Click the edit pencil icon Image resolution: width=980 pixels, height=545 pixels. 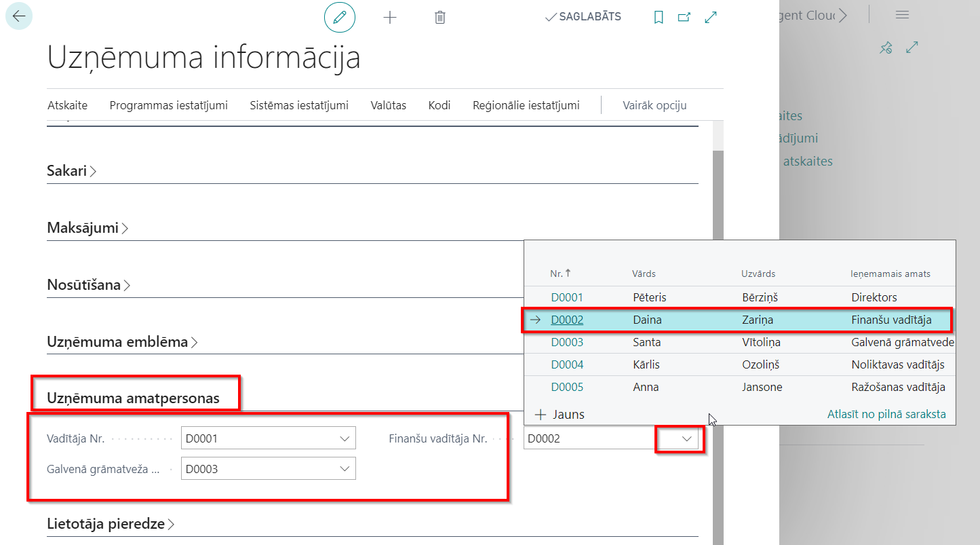(340, 18)
